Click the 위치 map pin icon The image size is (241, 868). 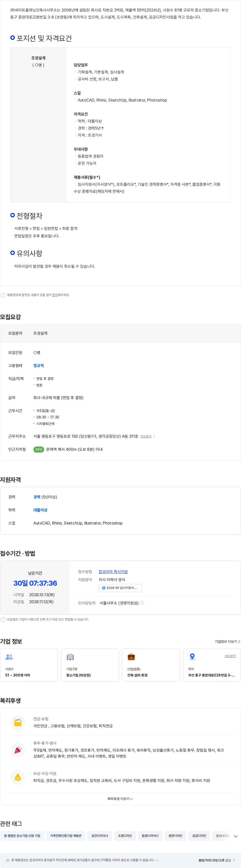(x=192, y=657)
